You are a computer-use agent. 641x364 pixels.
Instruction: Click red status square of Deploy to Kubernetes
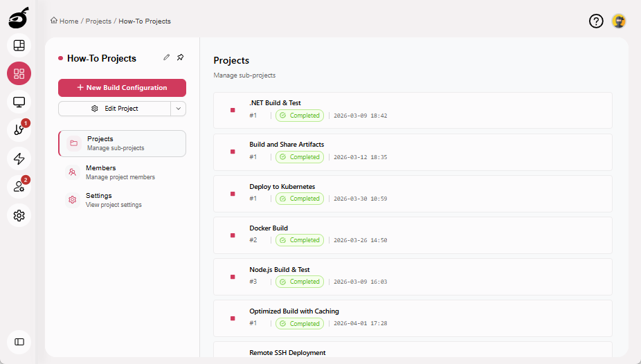point(233,194)
